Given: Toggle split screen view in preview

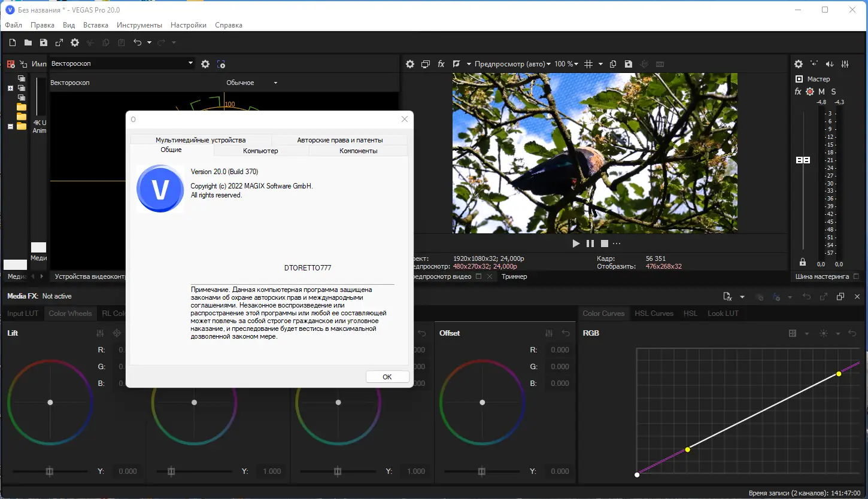Looking at the screenshot, I should pyautogui.click(x=456, y=64).
